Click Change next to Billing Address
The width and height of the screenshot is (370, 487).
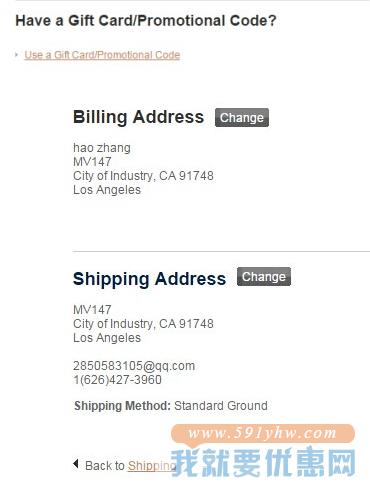point(242,118)
